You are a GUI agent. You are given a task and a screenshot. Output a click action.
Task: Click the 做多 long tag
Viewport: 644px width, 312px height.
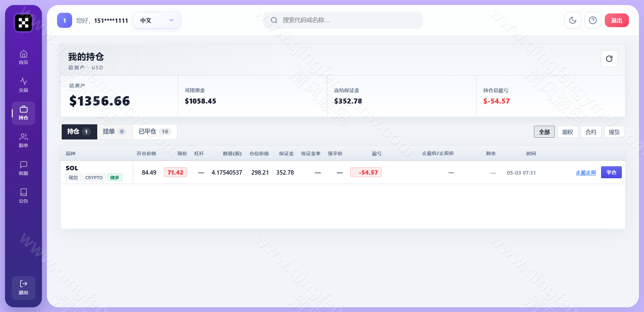[x=115, y=178]
